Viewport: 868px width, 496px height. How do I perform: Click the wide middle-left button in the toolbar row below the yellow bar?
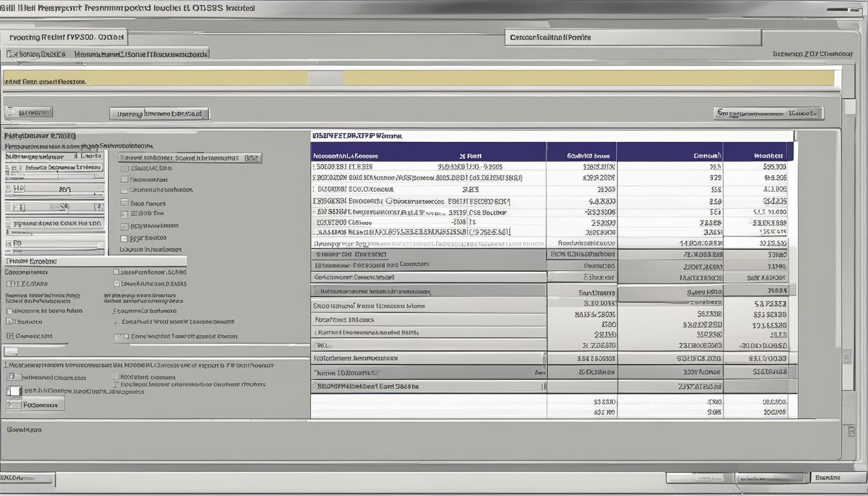(159, 114)
